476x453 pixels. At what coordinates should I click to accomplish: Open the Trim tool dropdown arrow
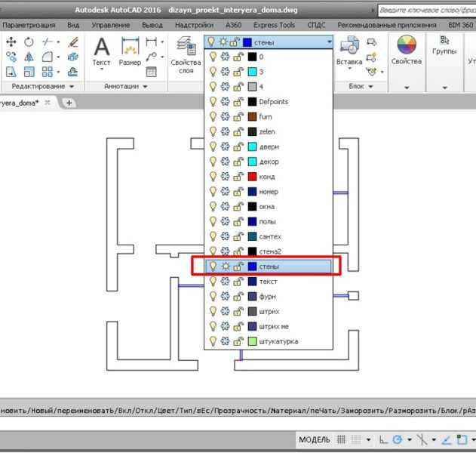[x=58, y=42]
